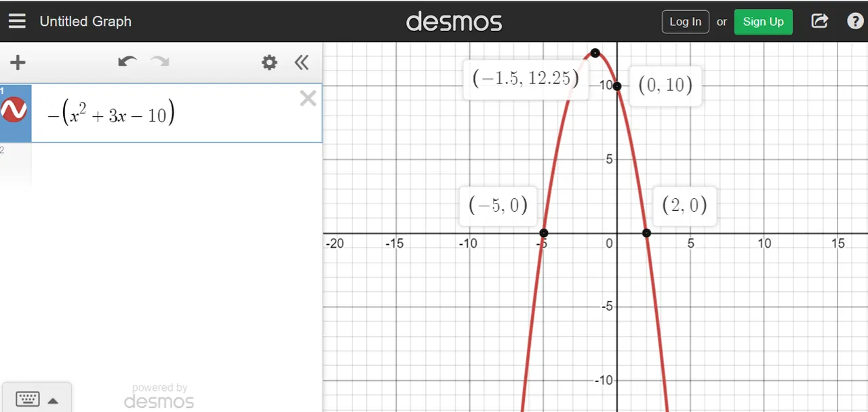This screenshot has height=412, width=868.
Task: Click the -10 y-axis label
Action: [604, 380]
